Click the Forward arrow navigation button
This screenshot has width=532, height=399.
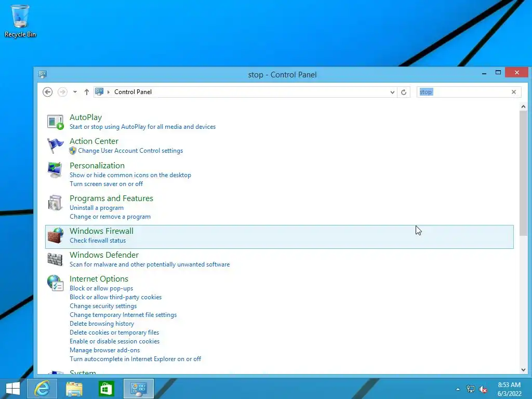click(x=62, y=92)
